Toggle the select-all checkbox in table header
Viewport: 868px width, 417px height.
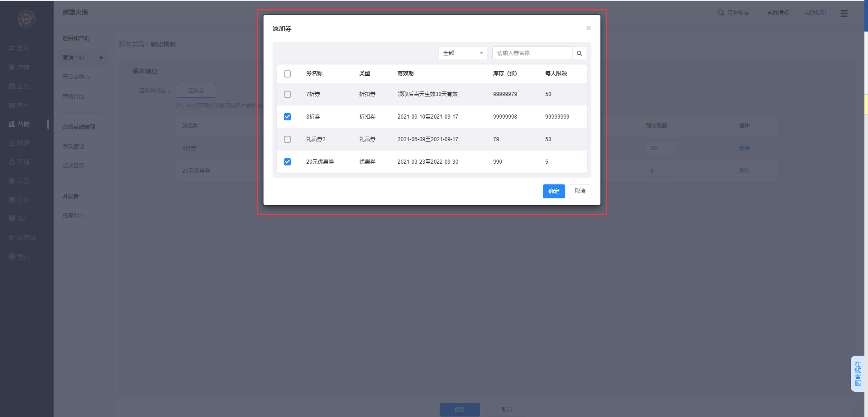point(287,74)
